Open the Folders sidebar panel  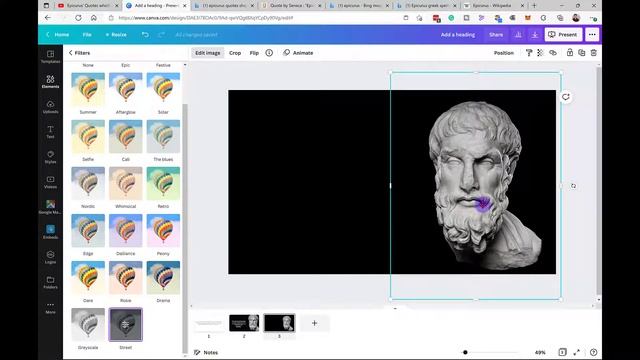(x=50, y=282)
